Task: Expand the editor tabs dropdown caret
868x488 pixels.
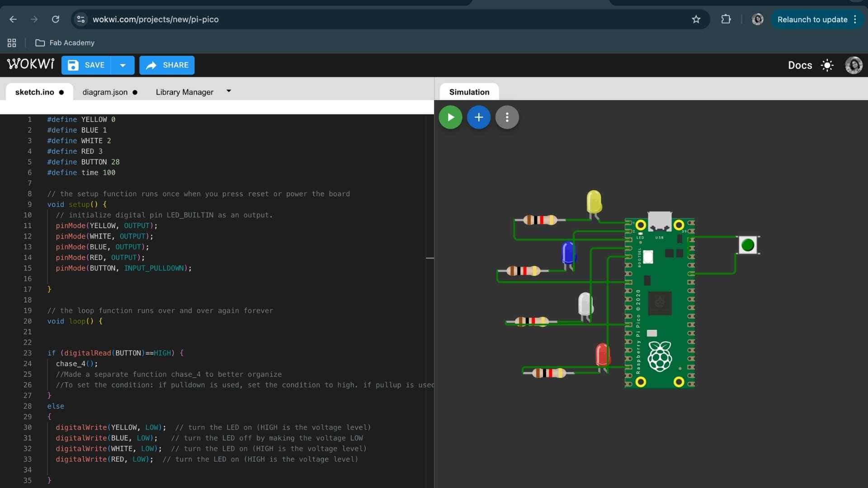Action: click(x=229, y=91)
